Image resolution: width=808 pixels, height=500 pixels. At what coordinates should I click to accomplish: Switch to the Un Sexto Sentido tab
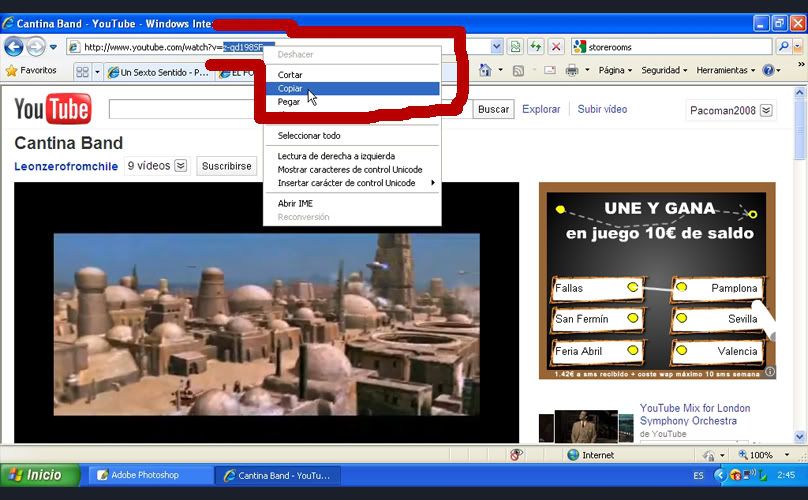click(158, 73)
